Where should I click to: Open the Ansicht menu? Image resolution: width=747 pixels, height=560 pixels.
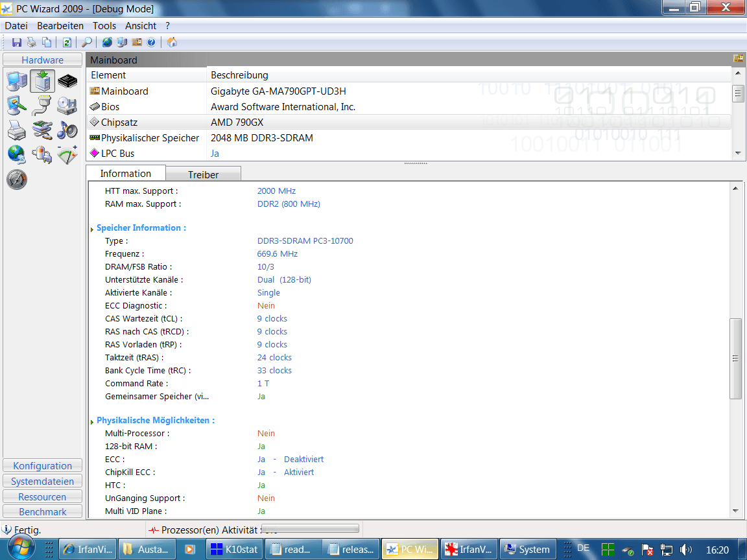[x=141, y=26]
